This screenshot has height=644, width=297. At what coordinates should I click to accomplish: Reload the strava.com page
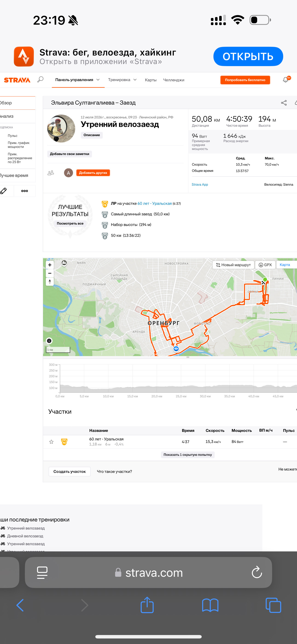click(x=257, y=572)
